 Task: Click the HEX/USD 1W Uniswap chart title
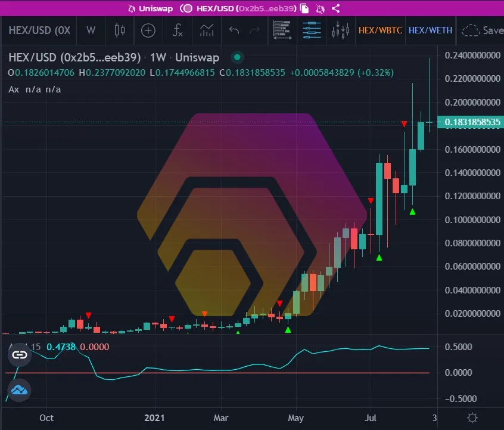[114, 57]
